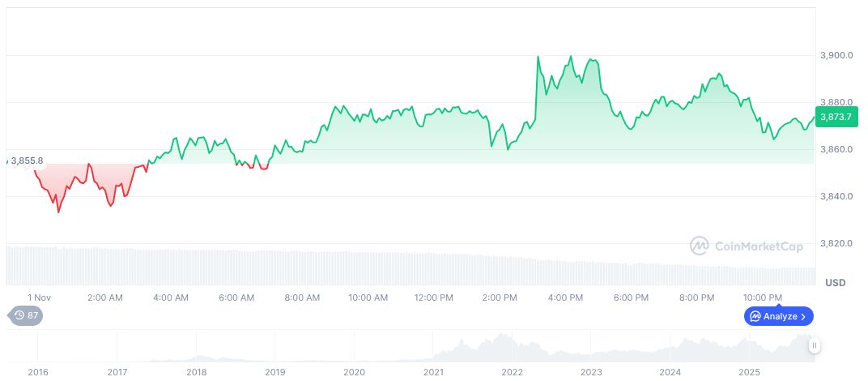This screenshot has height=381, width=868.
Task: Click the Analyze button
Action: click(779, 316)
